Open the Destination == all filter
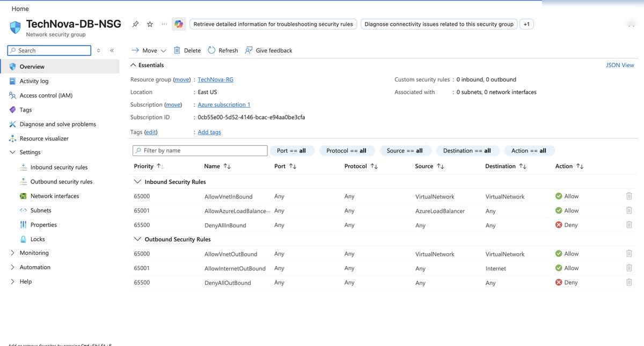The image size is (644, 346). 467,151
